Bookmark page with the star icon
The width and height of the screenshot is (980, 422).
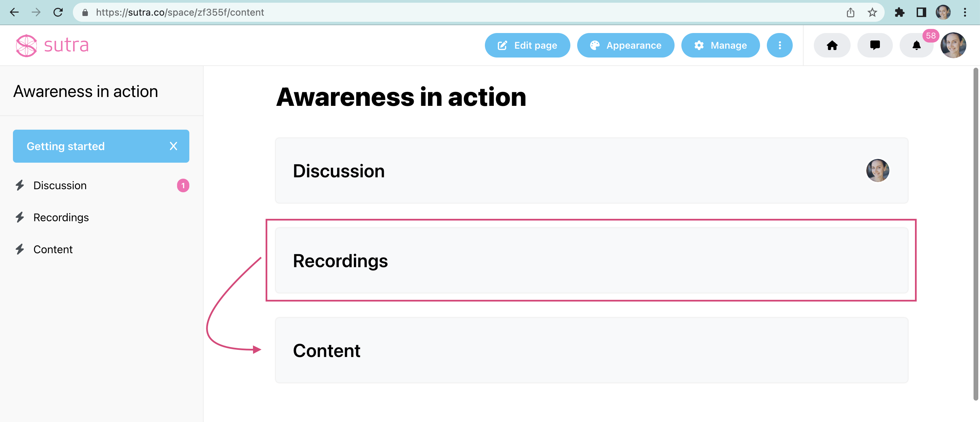872,12
